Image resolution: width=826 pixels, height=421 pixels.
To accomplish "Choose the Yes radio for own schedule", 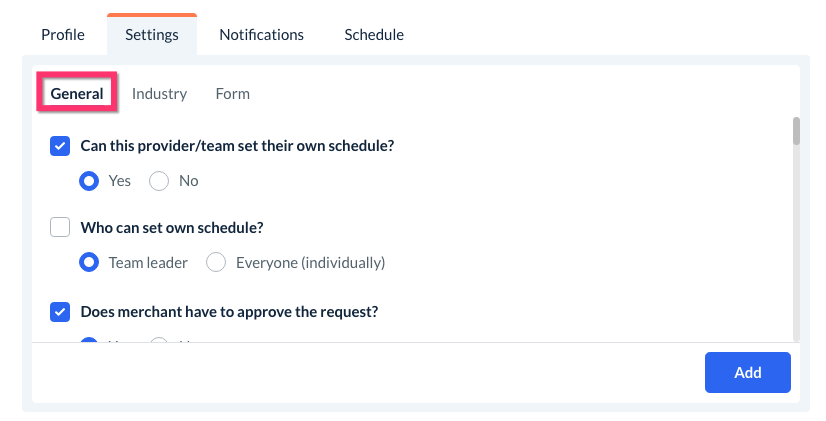I will 89,181.
